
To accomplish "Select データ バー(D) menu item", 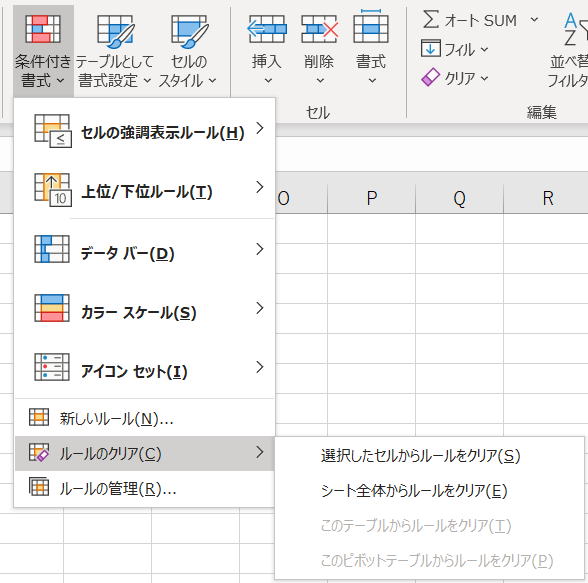I will click(144, 249).
